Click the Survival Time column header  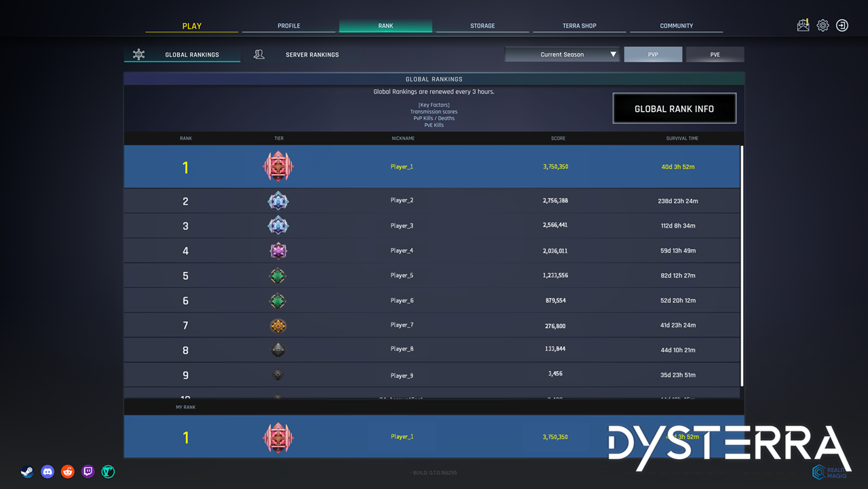tap(682, 139)
